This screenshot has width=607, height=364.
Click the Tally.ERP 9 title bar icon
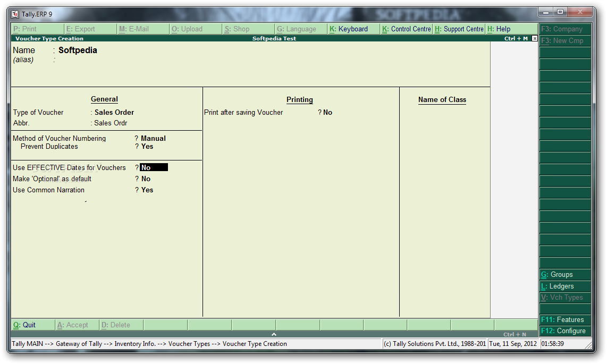click(15, 14)
